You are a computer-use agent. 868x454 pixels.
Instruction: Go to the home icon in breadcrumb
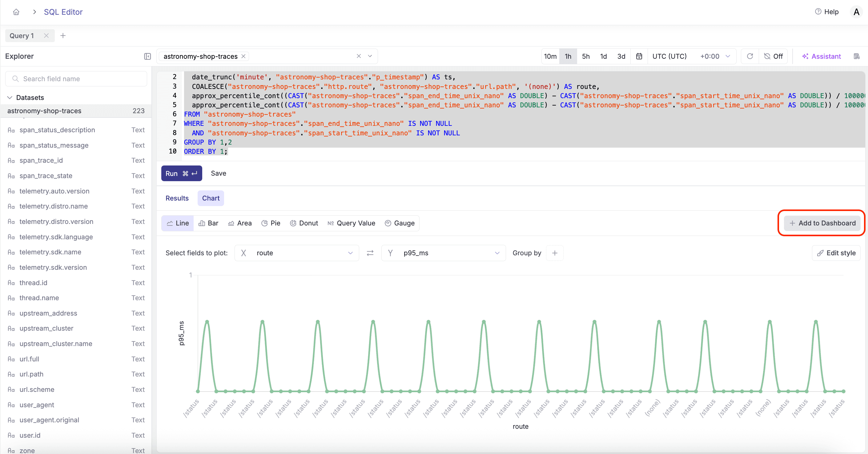[x=16, y=12]
